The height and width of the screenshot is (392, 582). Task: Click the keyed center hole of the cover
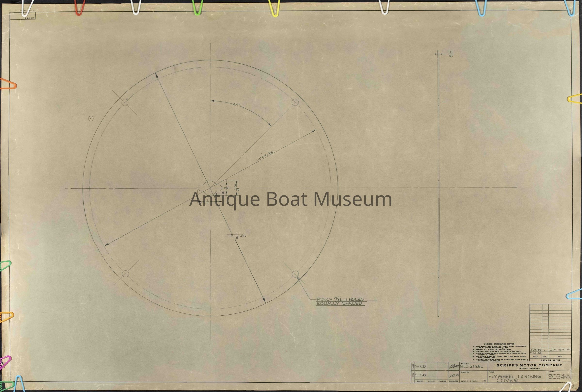click(x=210, y=188)
